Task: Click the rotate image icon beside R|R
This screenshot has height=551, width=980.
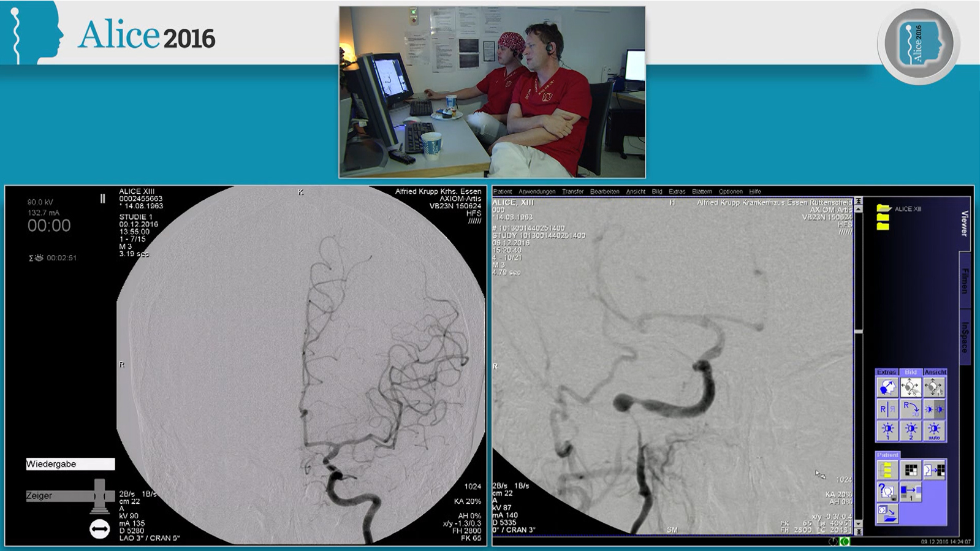Action: [911, 409]
